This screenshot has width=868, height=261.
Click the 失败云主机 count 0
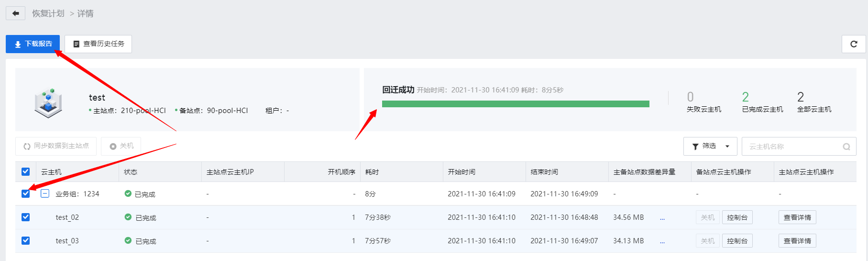[x=690, y=97]
